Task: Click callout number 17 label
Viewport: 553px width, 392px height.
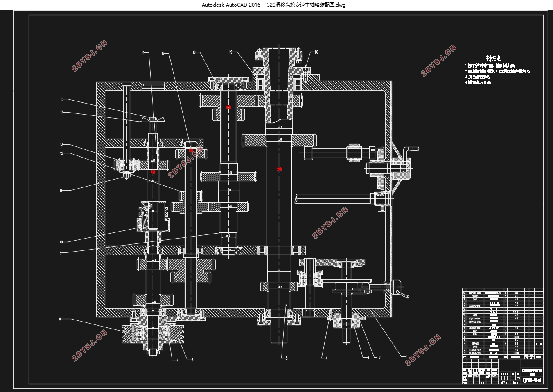Action: click(x=163, y=53)
